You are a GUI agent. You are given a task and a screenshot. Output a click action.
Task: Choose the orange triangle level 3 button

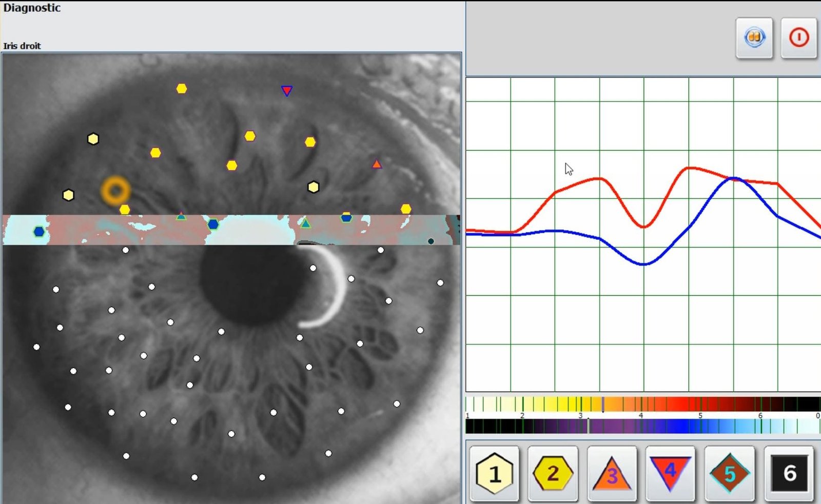pos(612,473)
